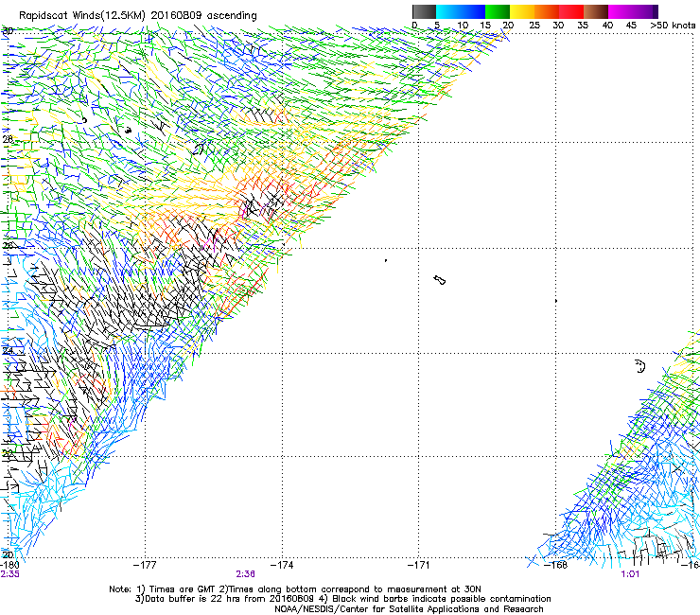Click the note line '3)Data buffer is 22 hrs'

[x=342, y=599]
